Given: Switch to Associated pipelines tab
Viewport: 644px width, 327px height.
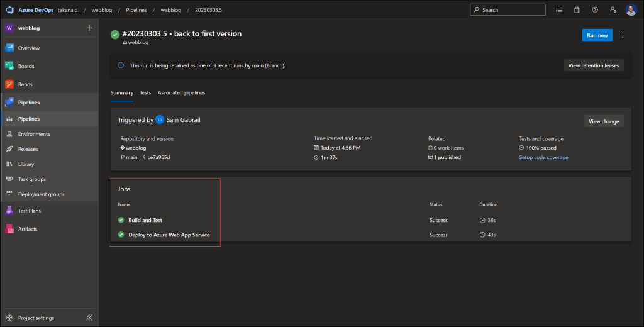Looking at the screenshot, I should pyautogui.click(x=181, y=92).
